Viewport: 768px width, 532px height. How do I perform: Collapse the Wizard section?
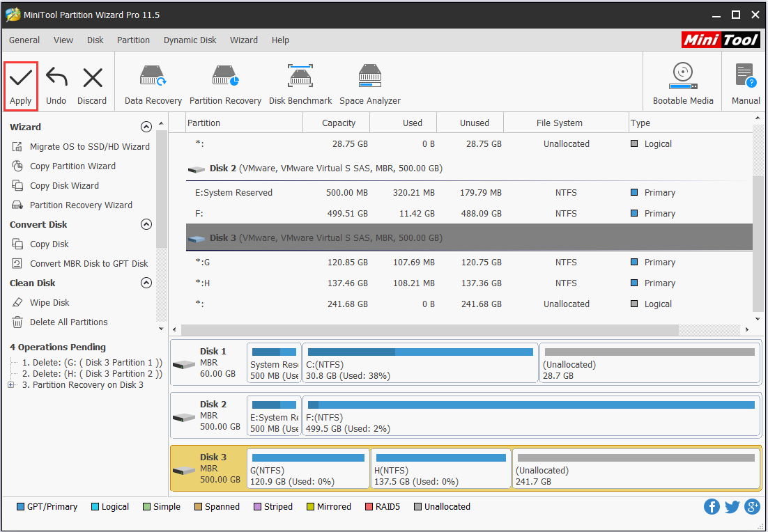tap(146, 127)
